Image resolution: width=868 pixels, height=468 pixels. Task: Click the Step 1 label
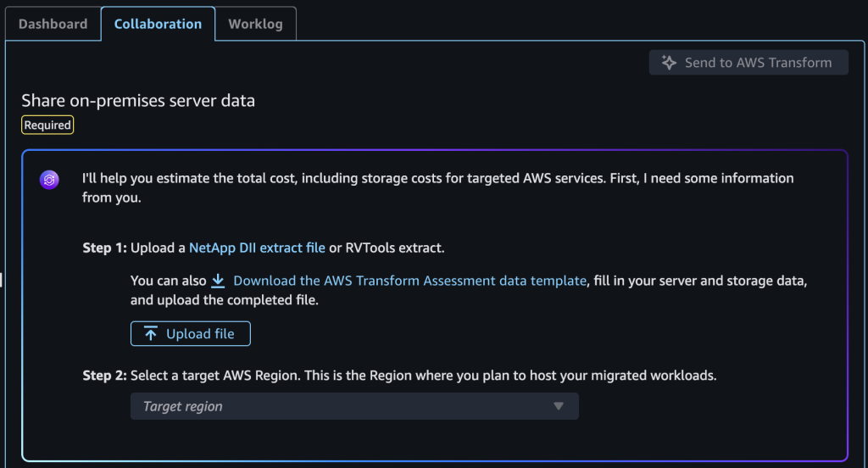point(105,248)
